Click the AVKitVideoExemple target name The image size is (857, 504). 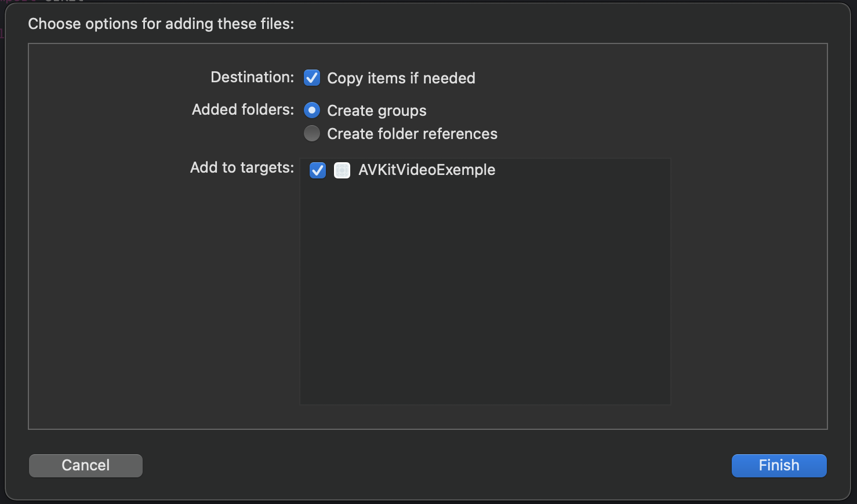427,170
